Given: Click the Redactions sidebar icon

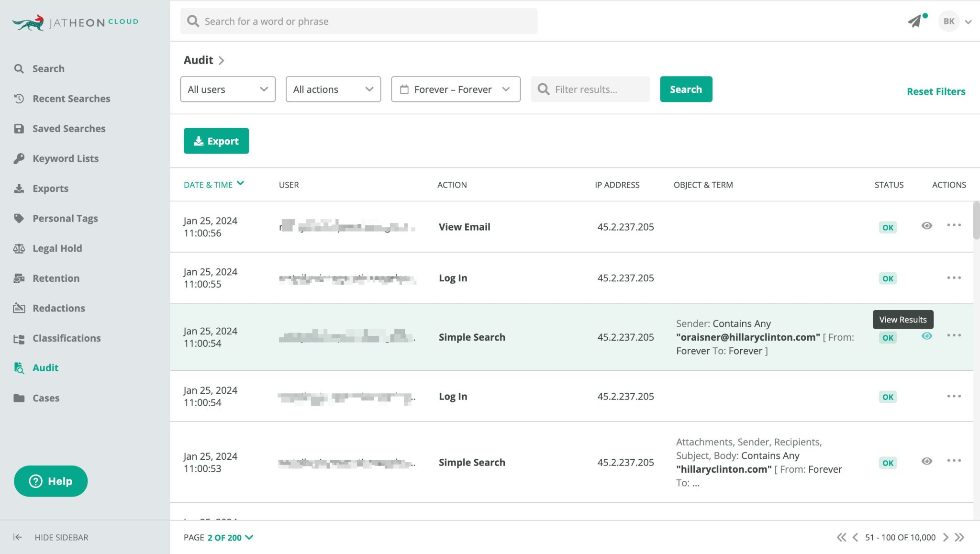Looking at the screenshot, I should coord(19,308).
